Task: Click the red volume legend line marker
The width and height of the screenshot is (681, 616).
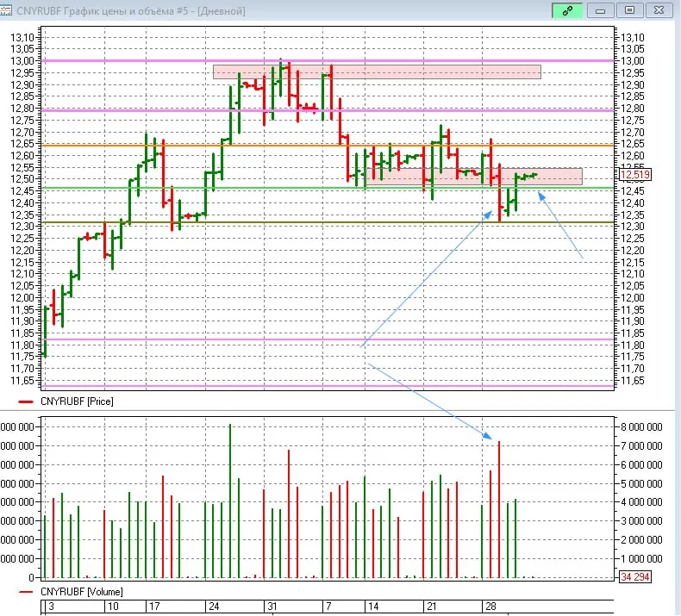Action: point(26,592)
